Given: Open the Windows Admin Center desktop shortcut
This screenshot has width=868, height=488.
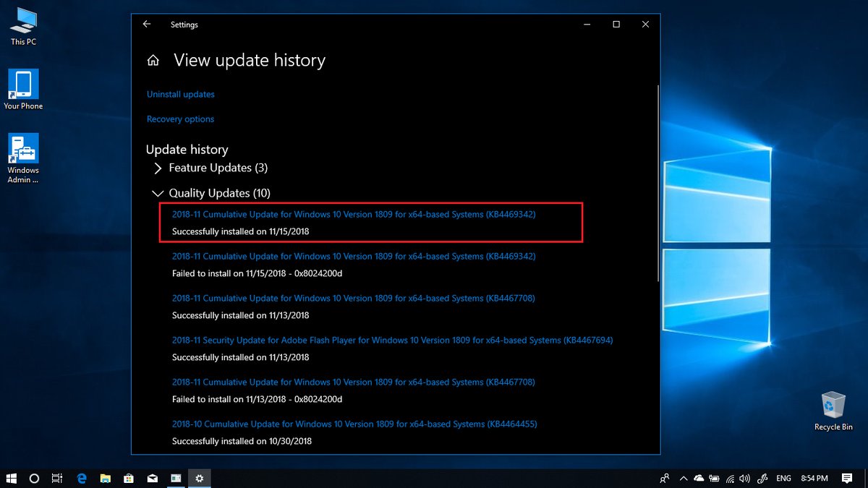Looking at the screenshot, I should pyautogui.click(x=23, y=158).
